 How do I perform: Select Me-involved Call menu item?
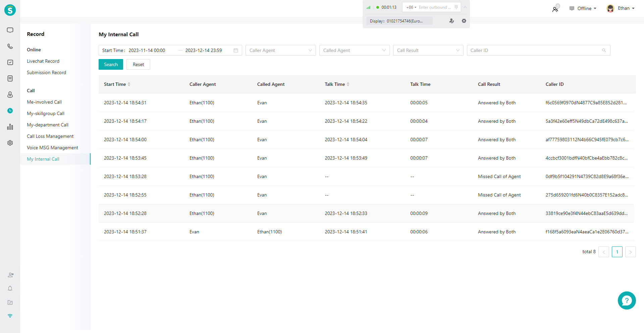click(44, 102)
